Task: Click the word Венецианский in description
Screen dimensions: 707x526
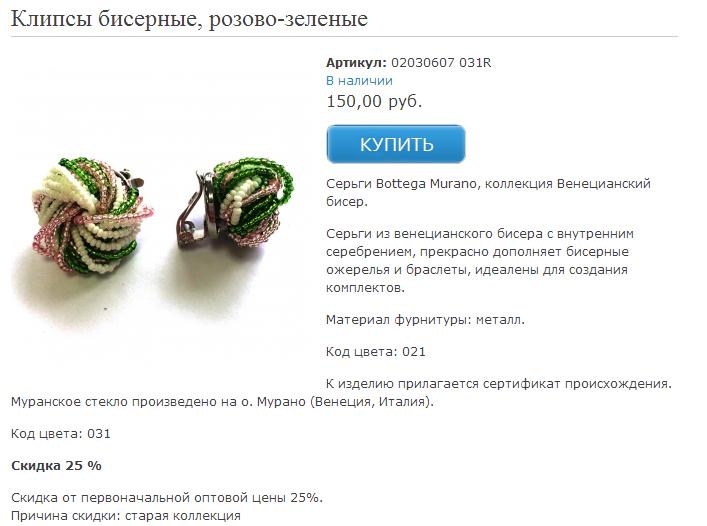Action: [604, 183]
